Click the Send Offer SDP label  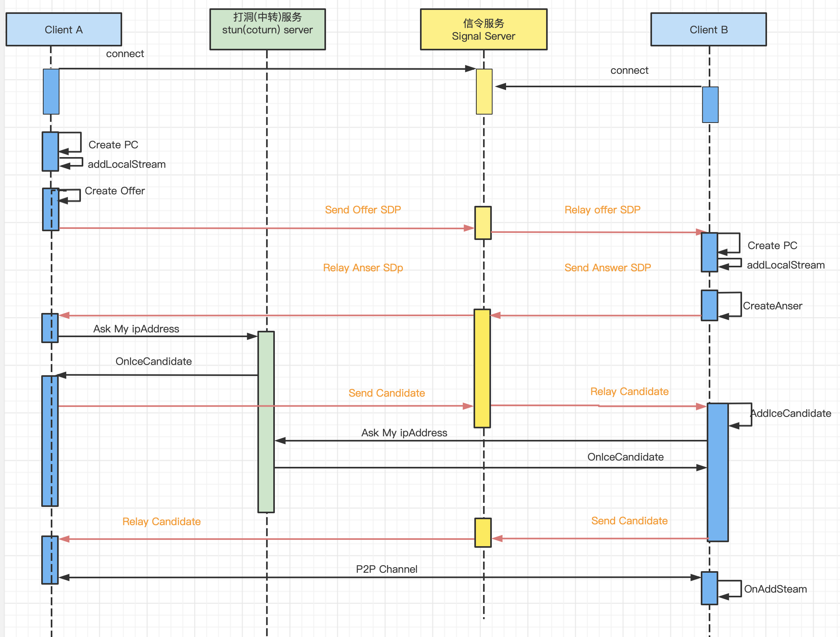coord(363,210)
